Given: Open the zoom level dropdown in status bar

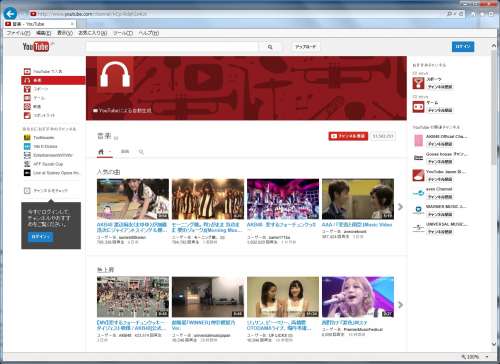Looking at the screenshot, I should click(x=487, y=357).
